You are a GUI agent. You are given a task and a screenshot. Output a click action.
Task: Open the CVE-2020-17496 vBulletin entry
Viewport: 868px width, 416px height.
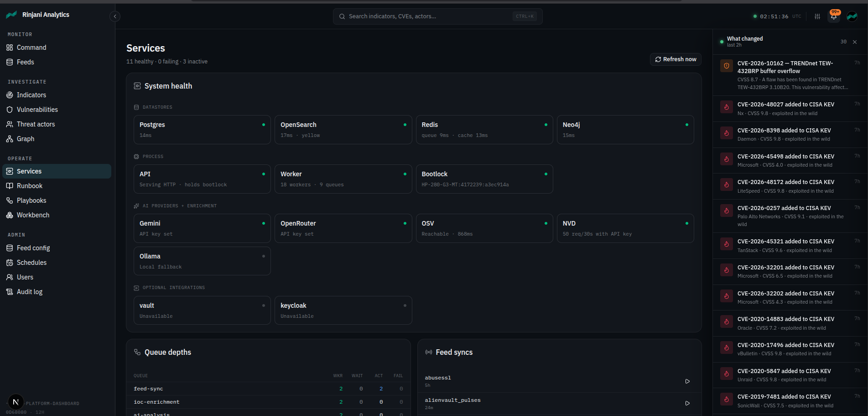790,349
